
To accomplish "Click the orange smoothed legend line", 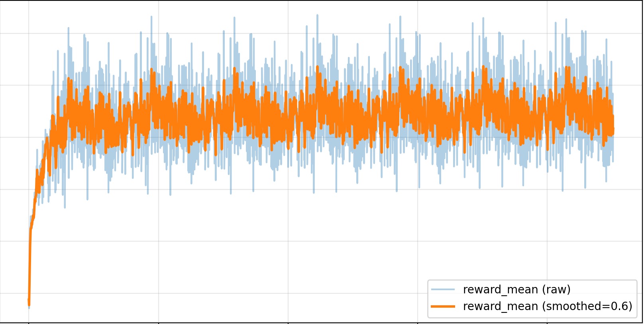I will click(443, 306).
